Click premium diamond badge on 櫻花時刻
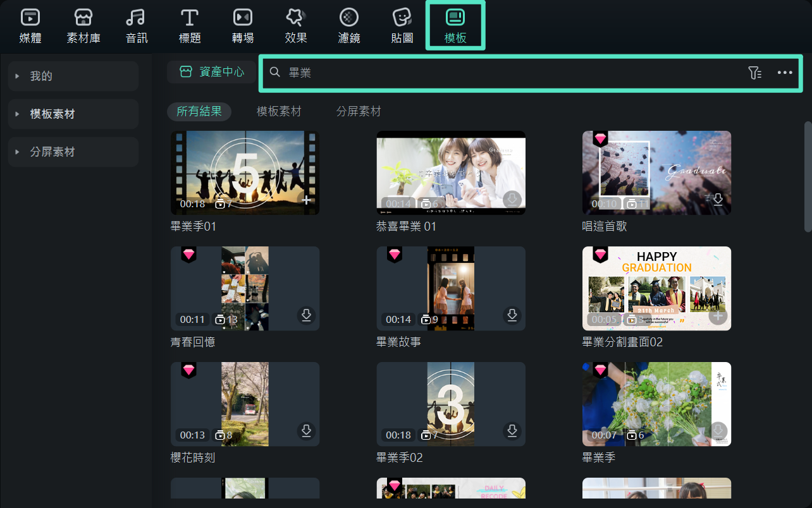This screenshot has width=812, height=508. click(188, 370)
